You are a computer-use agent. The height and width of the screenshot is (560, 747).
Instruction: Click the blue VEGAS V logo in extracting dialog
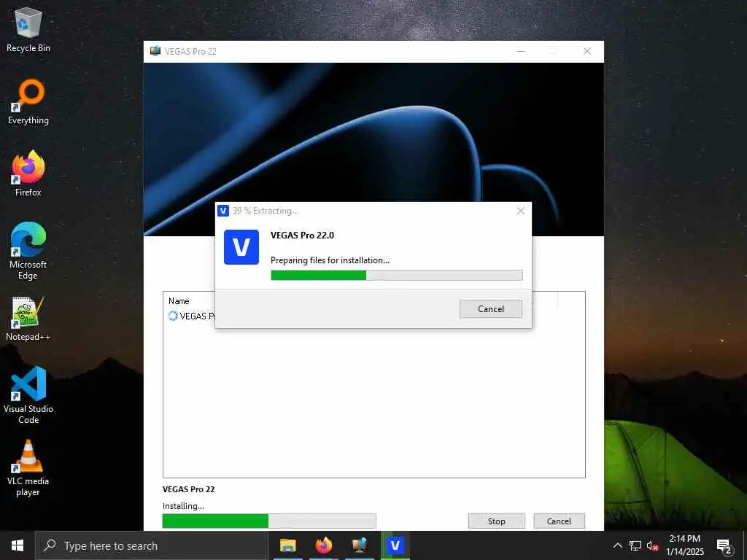[241, 247]
